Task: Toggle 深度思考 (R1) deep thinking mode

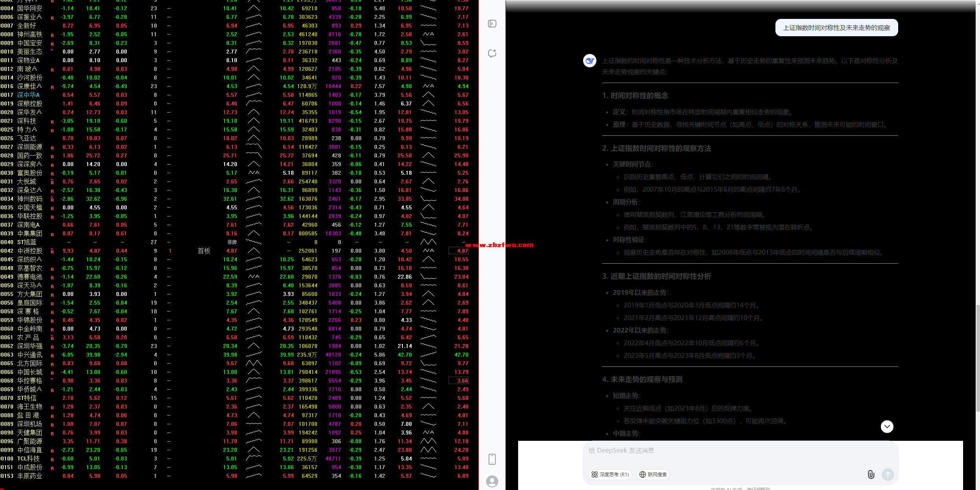Action: (610, 475)
